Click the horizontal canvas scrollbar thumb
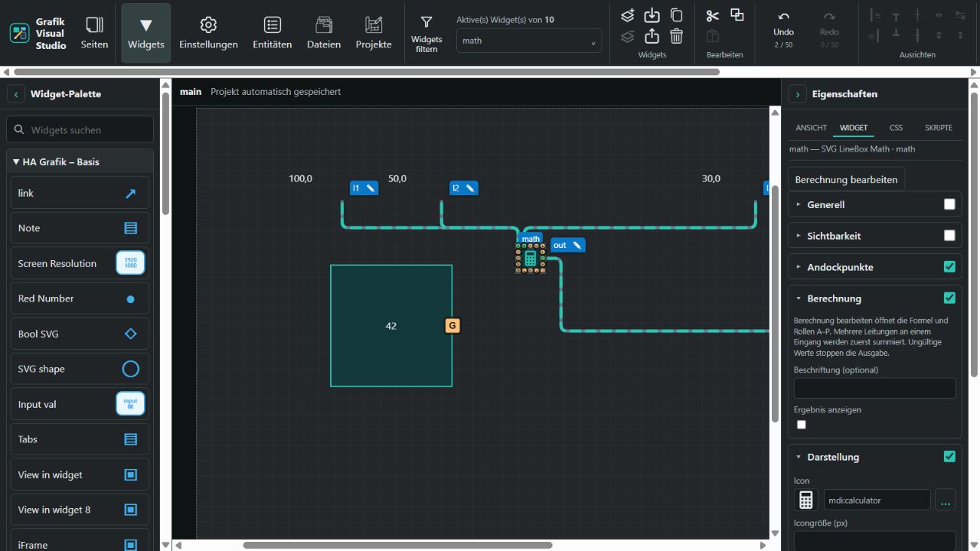The image size is (980, 551). tap(397, 546)
